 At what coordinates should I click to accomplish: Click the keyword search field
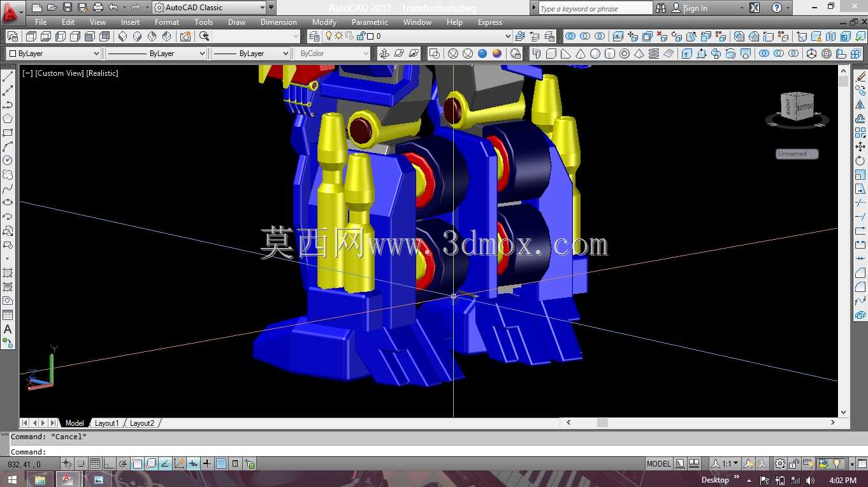(x=595, y=8)
